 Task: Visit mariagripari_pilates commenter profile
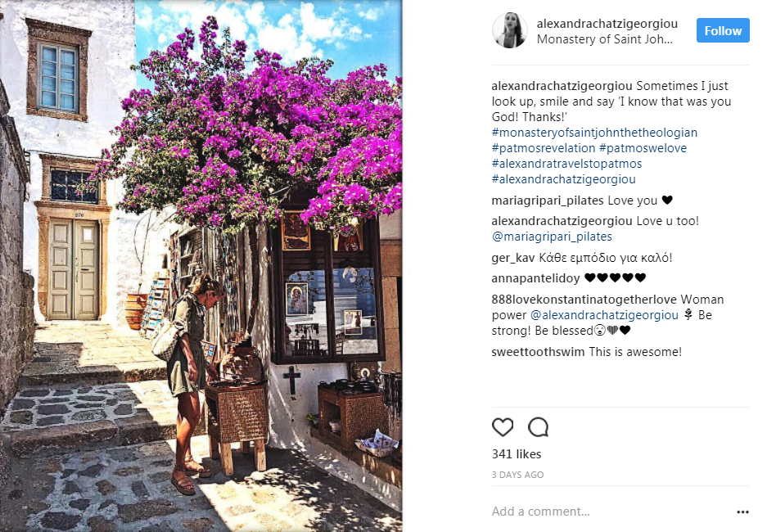click(548, 201)
